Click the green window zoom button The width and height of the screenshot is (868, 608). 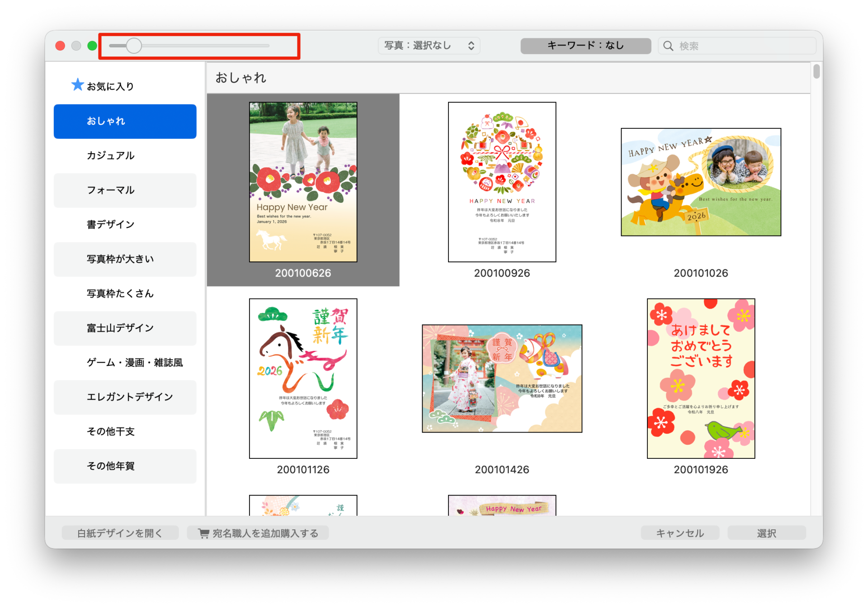coord(92,46)
